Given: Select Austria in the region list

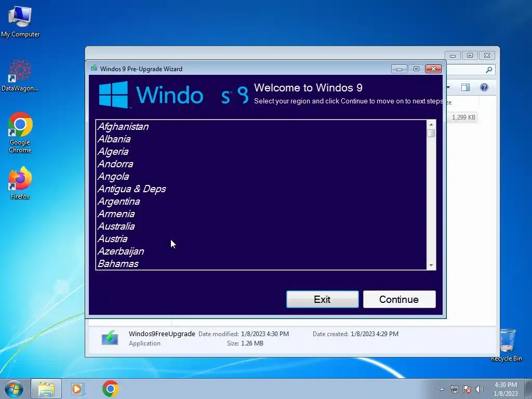Looking at the screenshot, I should click(x=261, y=239).
